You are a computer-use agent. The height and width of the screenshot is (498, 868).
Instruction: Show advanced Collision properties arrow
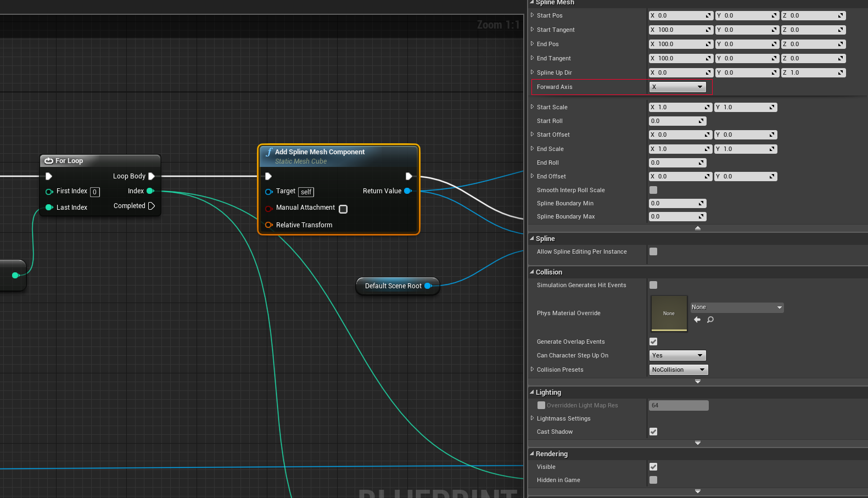click(698, 381)
